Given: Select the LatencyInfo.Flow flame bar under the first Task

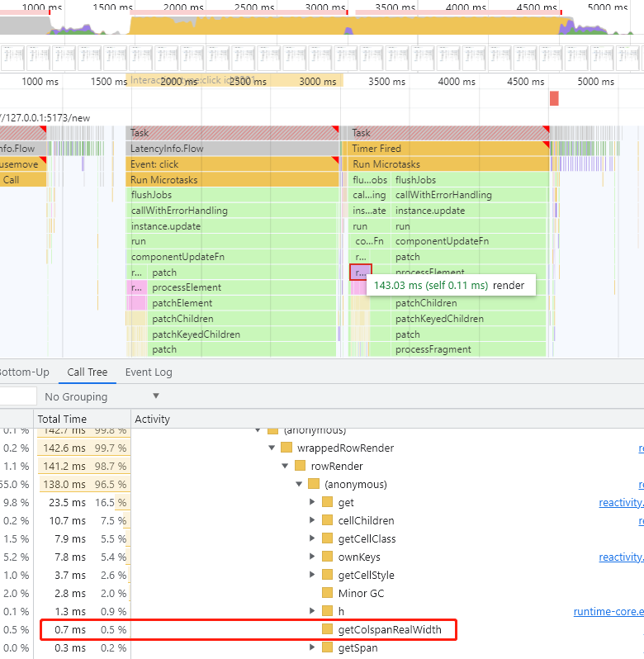Looking at the screenshot, I should coord(232,149).
